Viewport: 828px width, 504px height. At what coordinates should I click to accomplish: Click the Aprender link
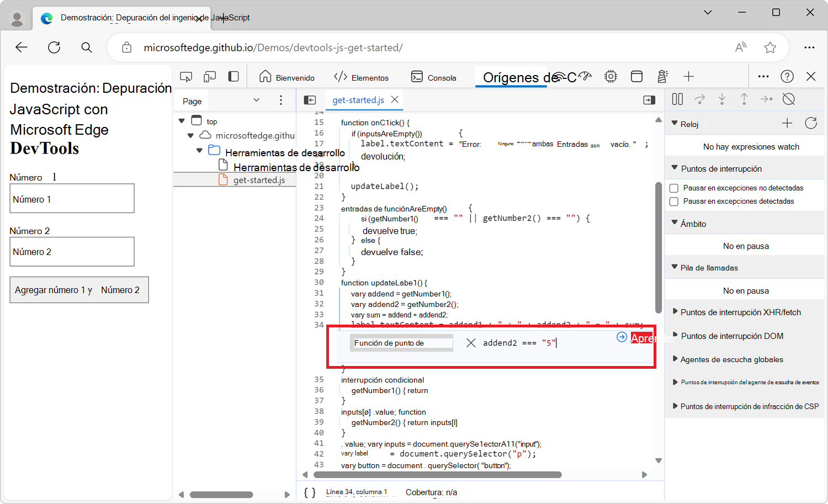point(650,337)
